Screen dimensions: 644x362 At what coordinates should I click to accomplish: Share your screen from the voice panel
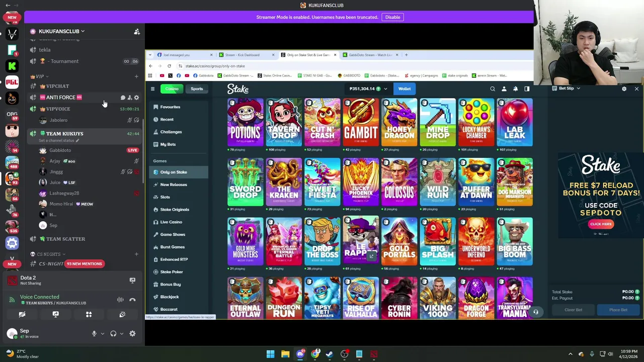[x=55, y=314]
